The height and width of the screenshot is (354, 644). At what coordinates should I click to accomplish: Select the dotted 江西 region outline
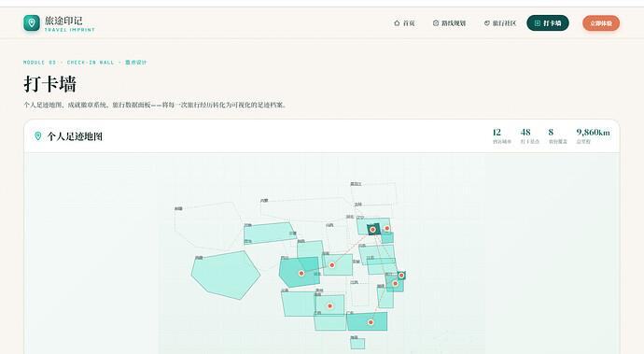(x=360, y=293)
